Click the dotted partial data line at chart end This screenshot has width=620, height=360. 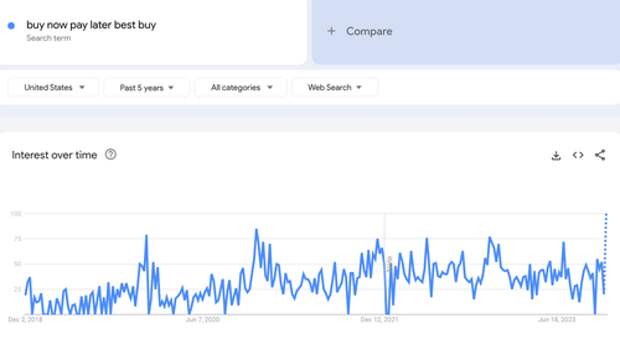pyautogui.click(x=605, y=253)
